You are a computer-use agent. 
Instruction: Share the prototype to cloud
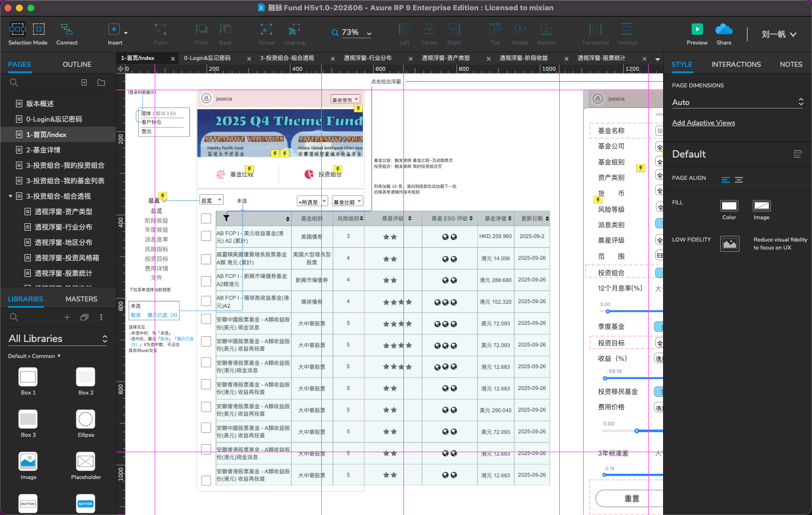point(724,34)
